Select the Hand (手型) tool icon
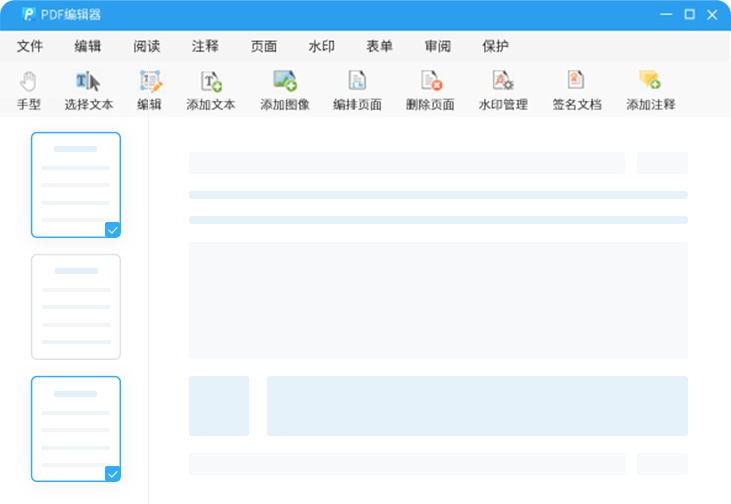The width and height of the screenshot is (731, 504). [x=28, y=82]
